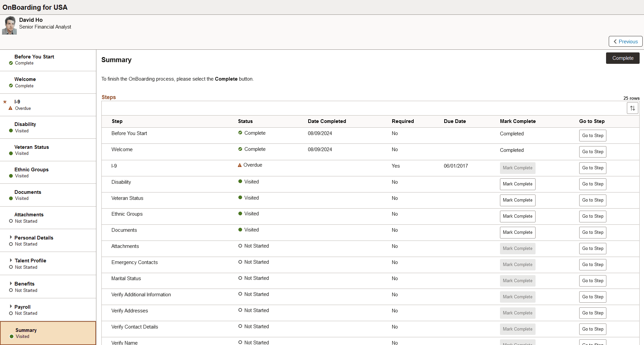Click the asterisk icon marking the I-9 required step
This screenshot has height=345, width=644.
click(x=5, y=101)
